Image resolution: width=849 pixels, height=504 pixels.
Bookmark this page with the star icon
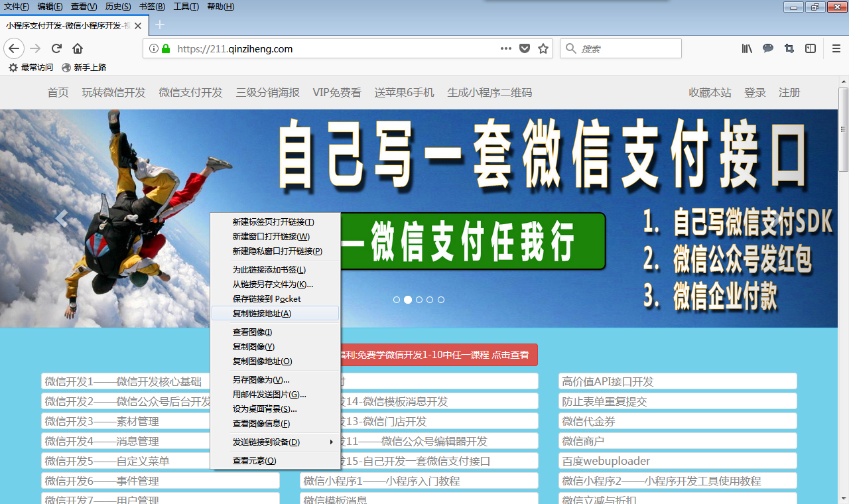click(543, 48)
